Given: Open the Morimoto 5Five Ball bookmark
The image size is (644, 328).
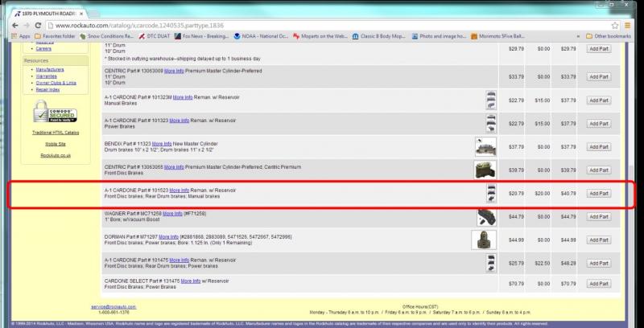Looking at the screenshot, I should pos(497,36).
